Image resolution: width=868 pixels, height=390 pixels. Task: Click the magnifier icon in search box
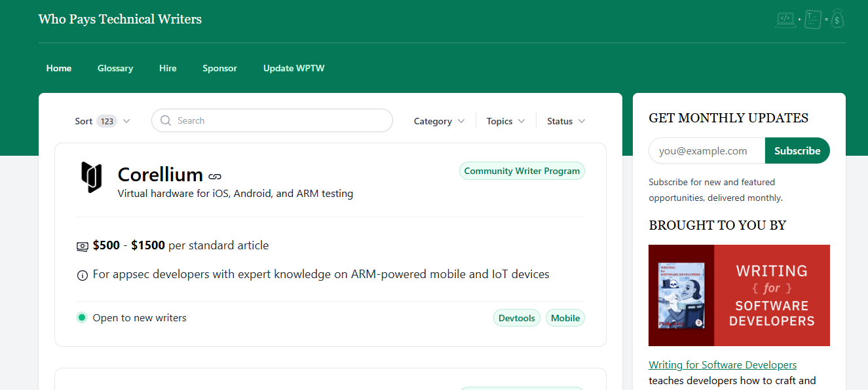pyautogui.click(x=166, y=120)
